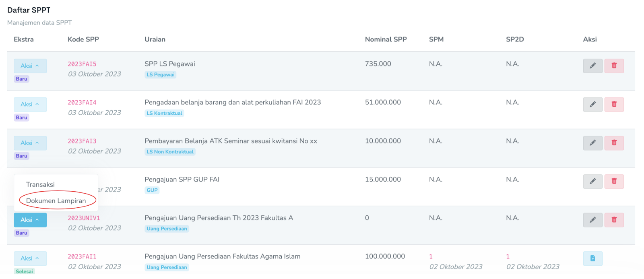The width and height of the screenshot is (644, 279).
Task: Click the SPM number link for 2023FAI1
Action: pyautogui.click(x=431, y=256)
